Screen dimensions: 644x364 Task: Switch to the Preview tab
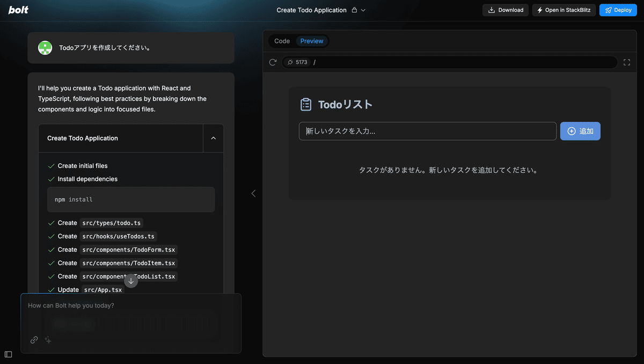pyautogui.click(x=311, y=41)
